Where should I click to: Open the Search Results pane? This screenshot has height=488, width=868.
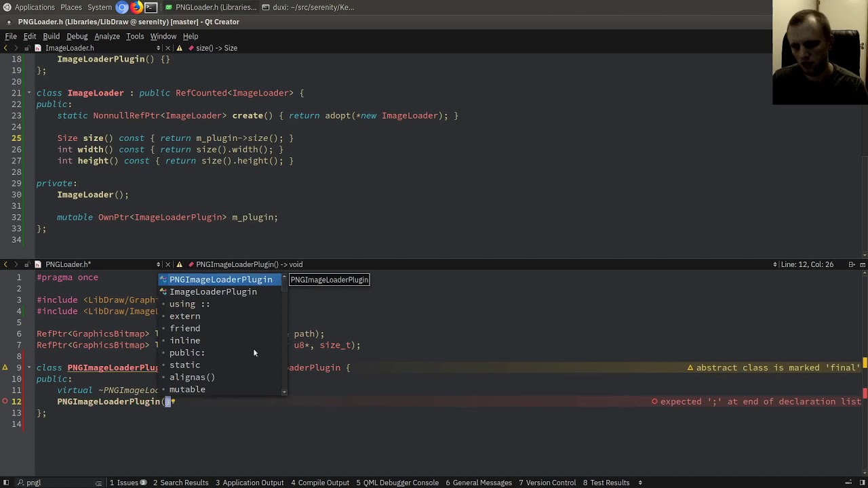(x=180, y=483)
